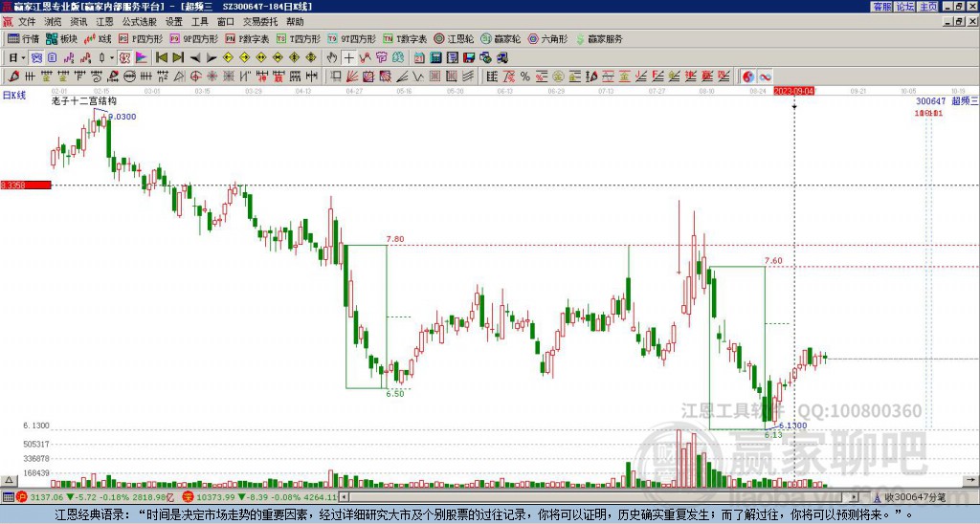Open the 行情 market quotes view
This screenshot has width=980, height=524.
(23, 39)
